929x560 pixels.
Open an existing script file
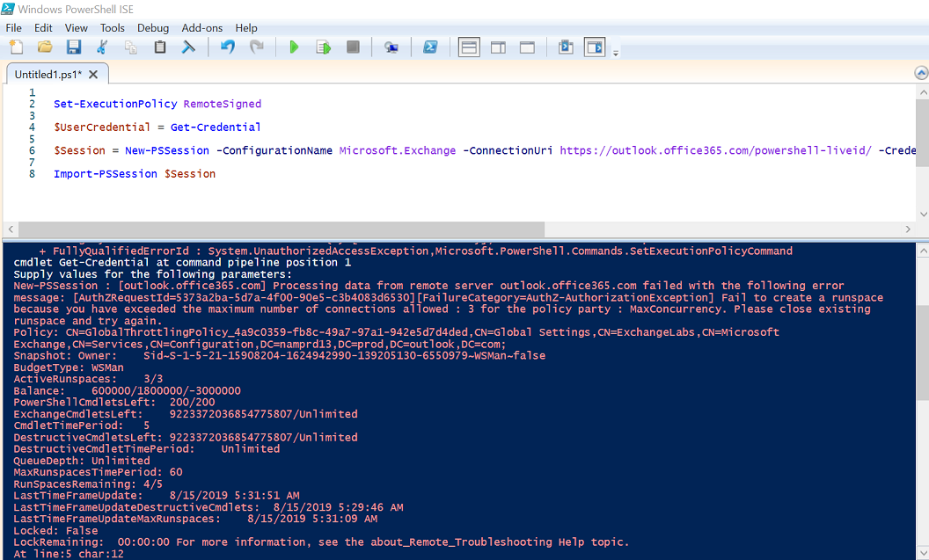coord(45,47)
